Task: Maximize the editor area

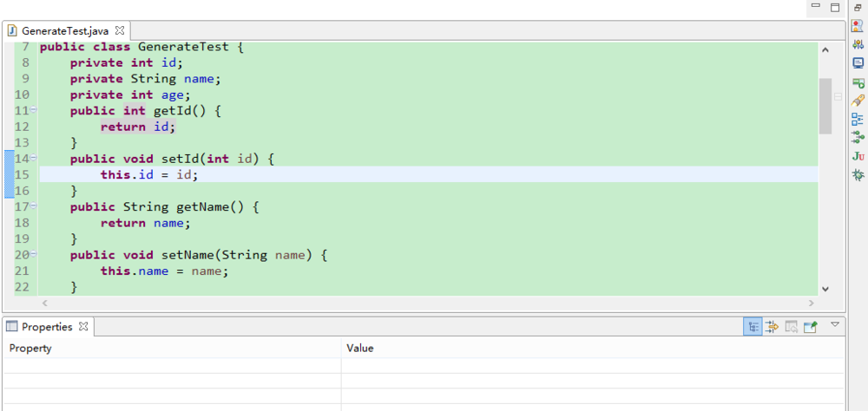Action: pos(835,7)
